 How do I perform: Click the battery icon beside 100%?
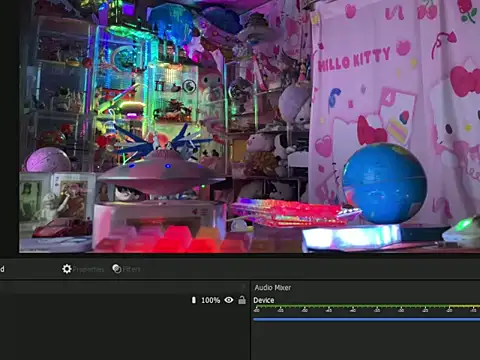point(194,300)
